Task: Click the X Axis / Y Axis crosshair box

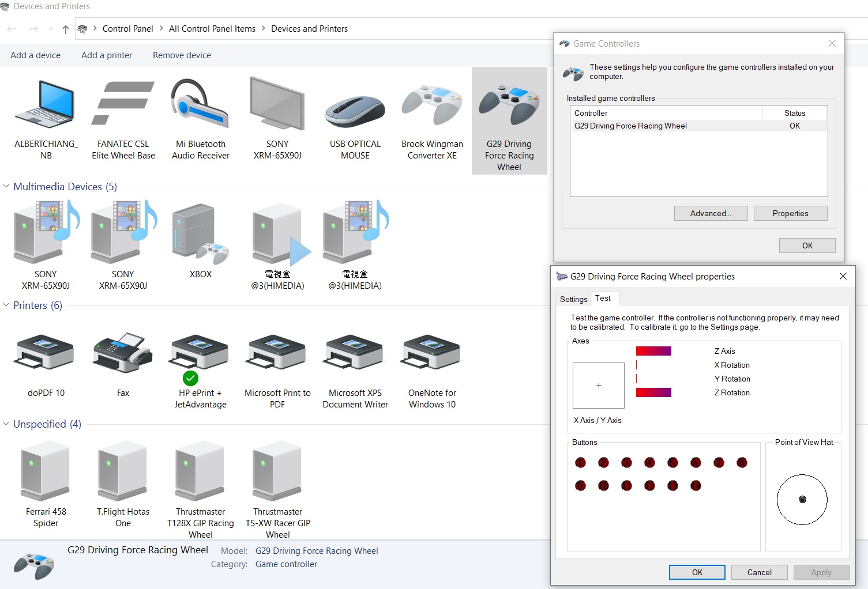Action: click(x=599, y=386)
